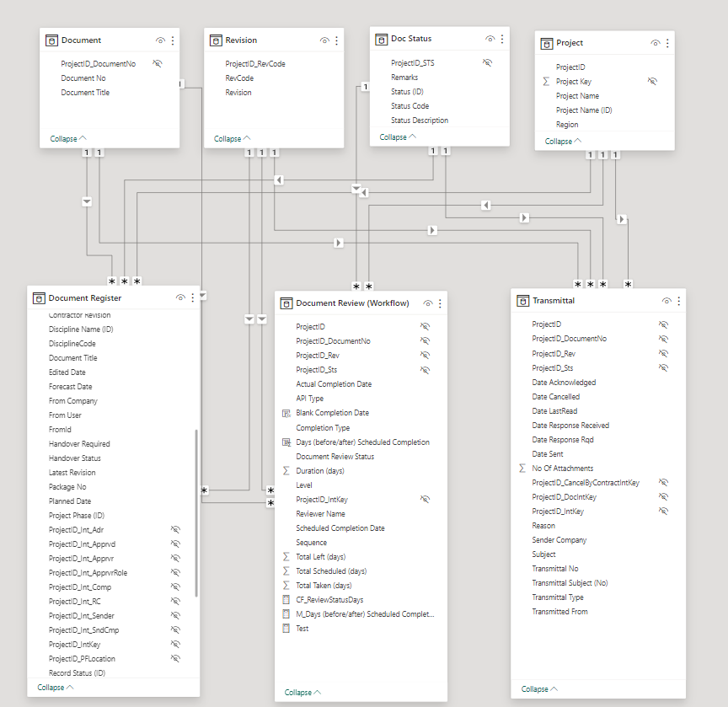
Task: Collapse the Document Register table
Action: (56, 688)
